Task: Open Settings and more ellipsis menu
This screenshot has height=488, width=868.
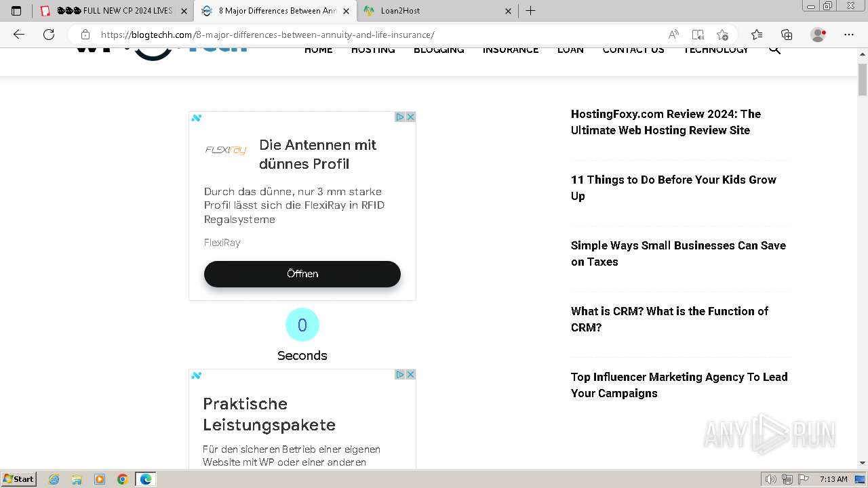Action: tap(849, 35)
